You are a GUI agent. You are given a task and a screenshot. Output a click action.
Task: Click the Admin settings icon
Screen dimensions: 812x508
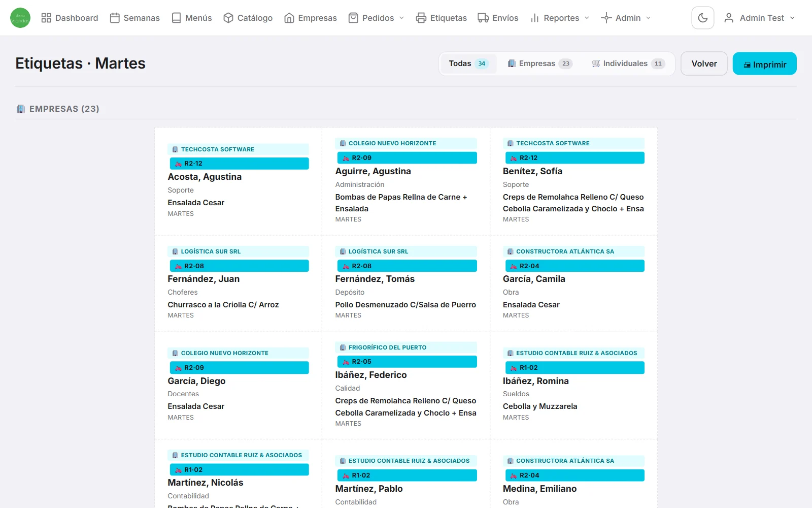pos(606,18)
